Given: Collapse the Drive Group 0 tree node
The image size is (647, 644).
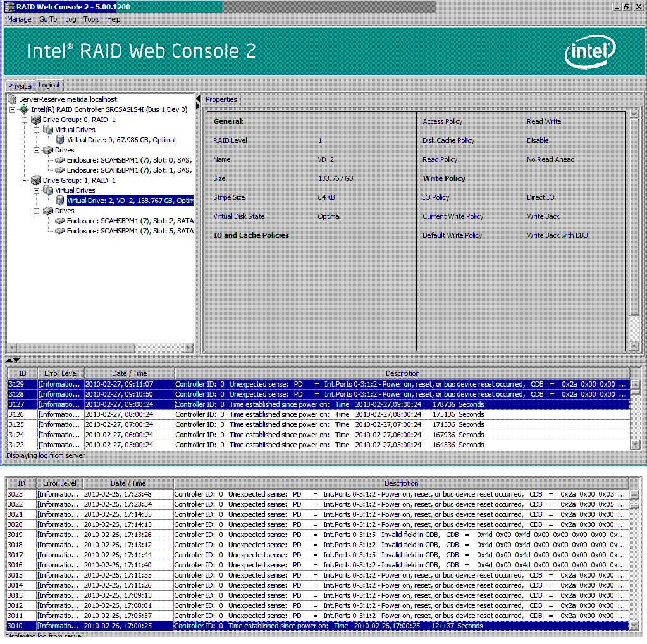Looking at the screenshot, I should pyautogui.click(x=25, y=120).
